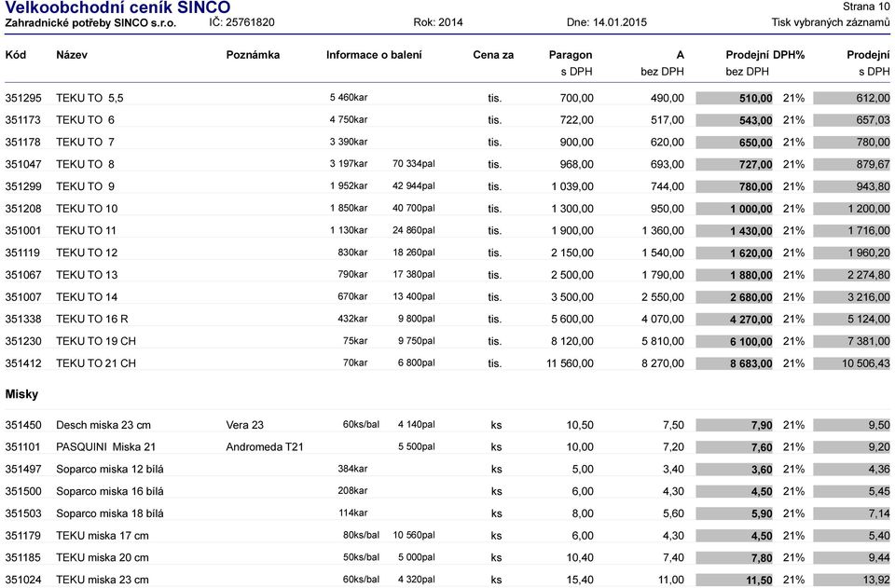Screen dimensions: 895x588
Task: Click product name 'Soparco miska 18 bílá'
Action: (x=110, y=513)
